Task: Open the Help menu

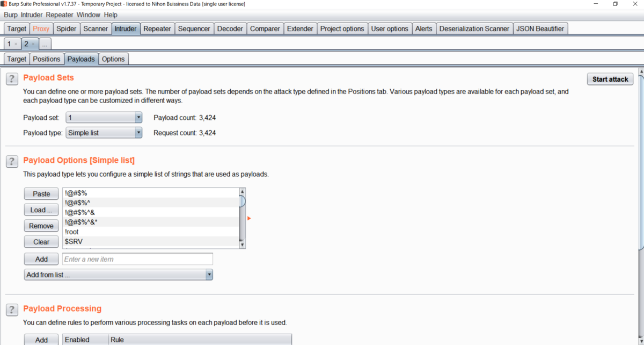Action: pos(111,15)
